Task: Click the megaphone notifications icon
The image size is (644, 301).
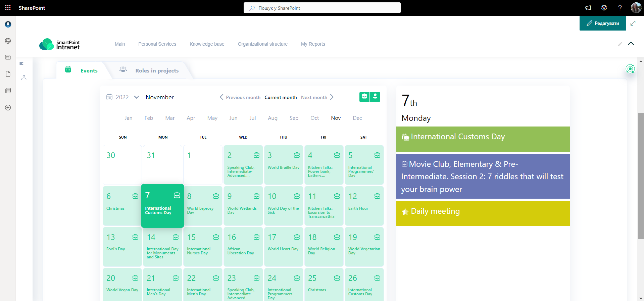Action: pyautogui.click(x=588, y=8)
